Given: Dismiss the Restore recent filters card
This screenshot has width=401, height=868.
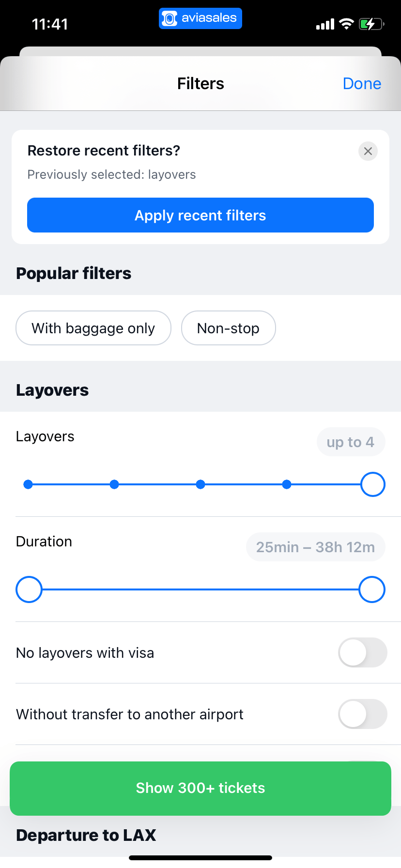Looking at the screenshot, I should (x=368, y=151).
